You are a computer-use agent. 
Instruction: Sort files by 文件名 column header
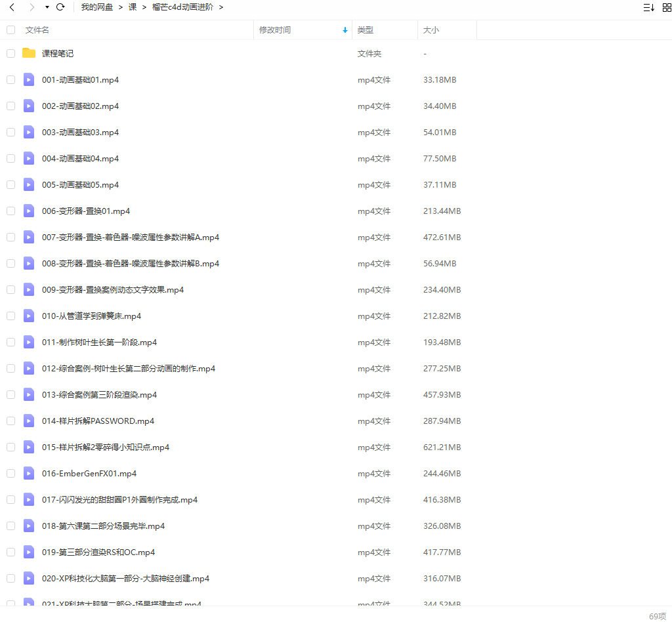coord(37,30)
